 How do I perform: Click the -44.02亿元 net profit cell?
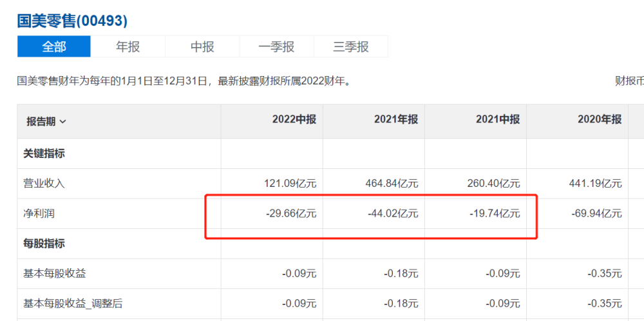tap(393, 214)
